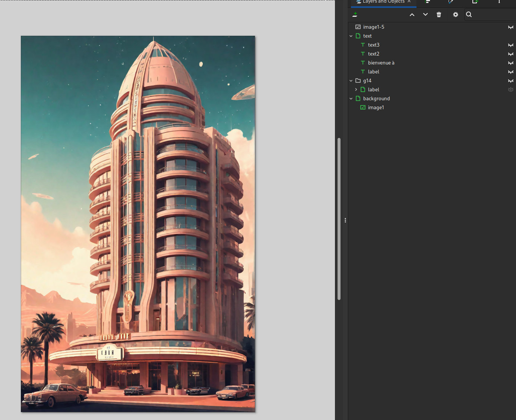516x420 pixels.
Task: Close the Layers and Objects tab
Action: click(x=409, y=1)
